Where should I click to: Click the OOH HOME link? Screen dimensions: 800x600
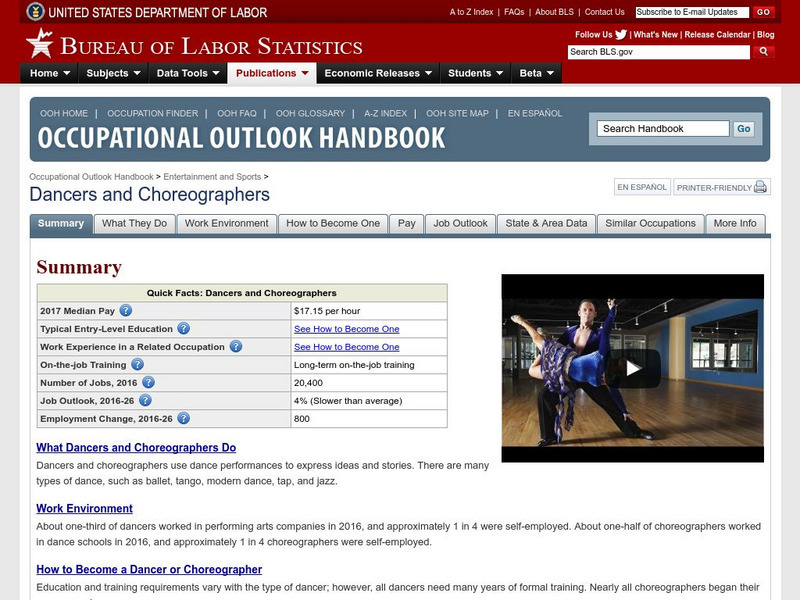click(64, 113)
